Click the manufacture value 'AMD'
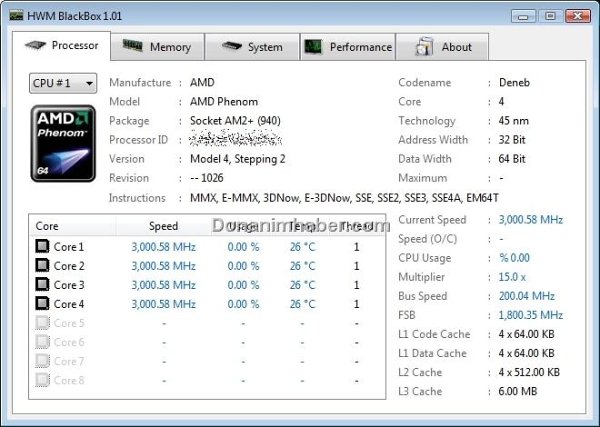Viewport: 600px width, 427px height. pyautogui.click(x=202, y=83)
